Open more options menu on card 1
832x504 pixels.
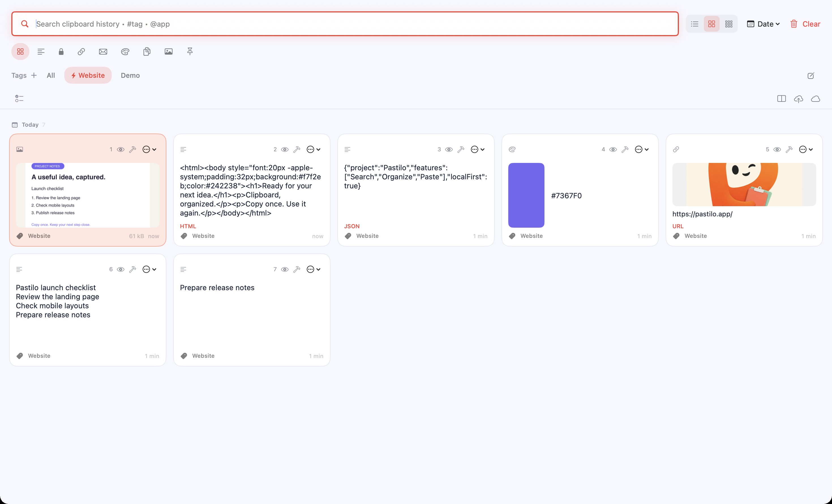click(149, 149)
